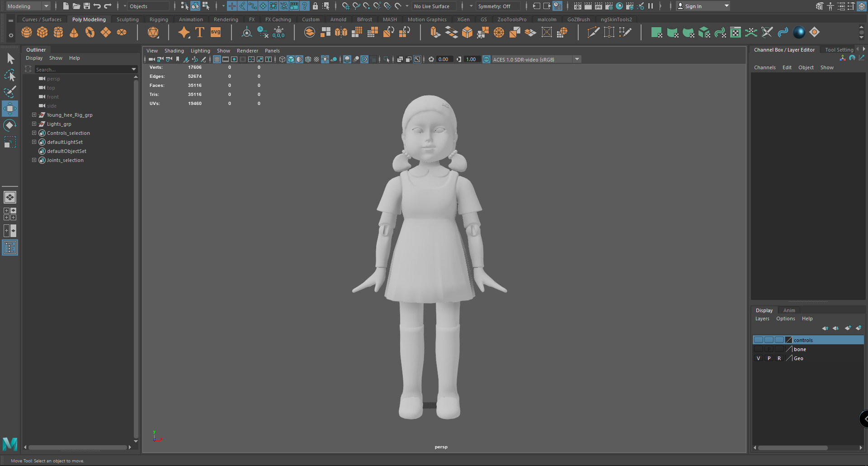Open Outliner search filter dropdown arrow
Image resolution: width=868 pixels, height=466 pixels.
click(134, 69)
